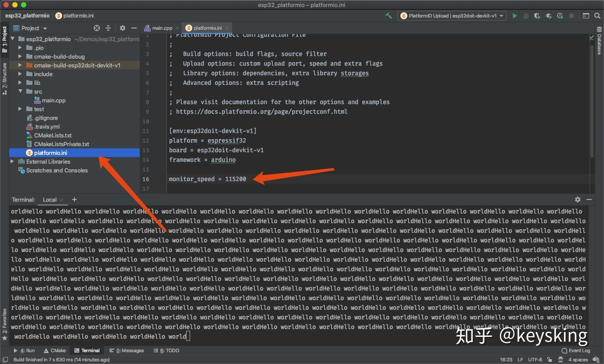Open the Terminal panel settings gear
This screenshot has height=364, width=604.
pyautogui.click(x=578, y=199)
